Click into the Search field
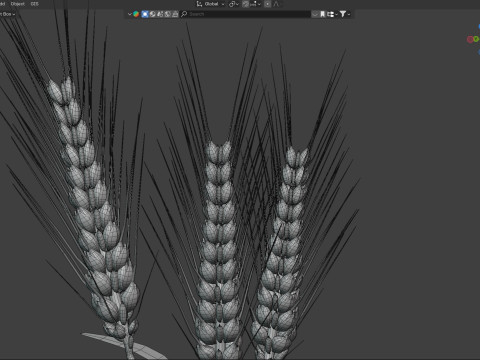The width and height of the screenshot is (480, 360). (x=246, y=14)
